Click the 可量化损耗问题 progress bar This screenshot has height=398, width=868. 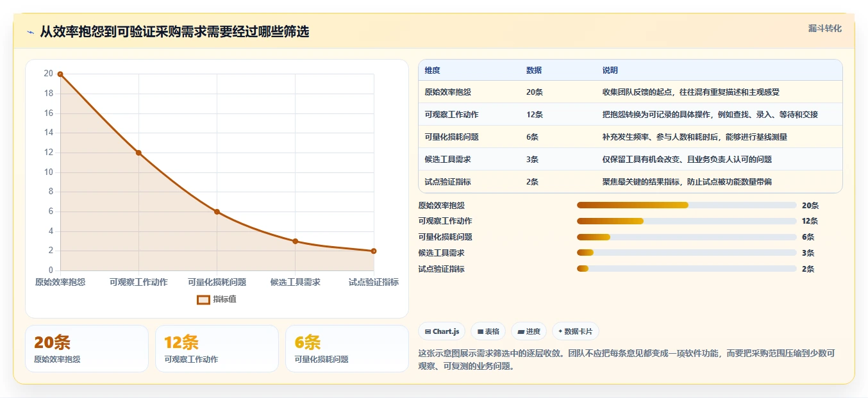[x=687, y=237]
